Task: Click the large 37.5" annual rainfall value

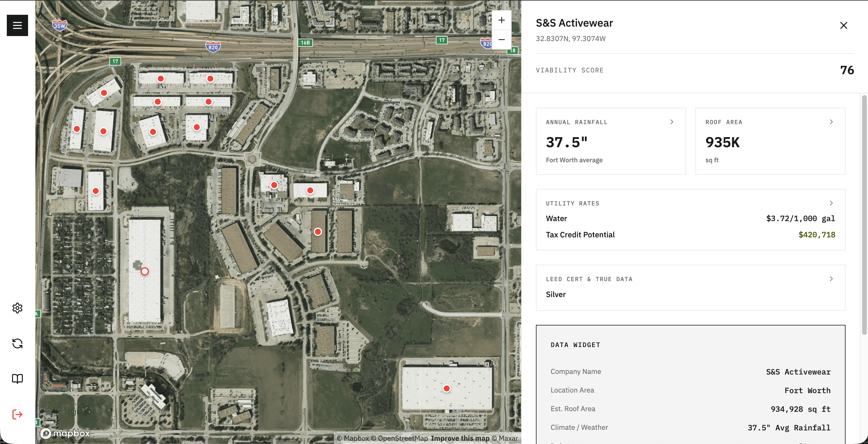Action: 566,142
